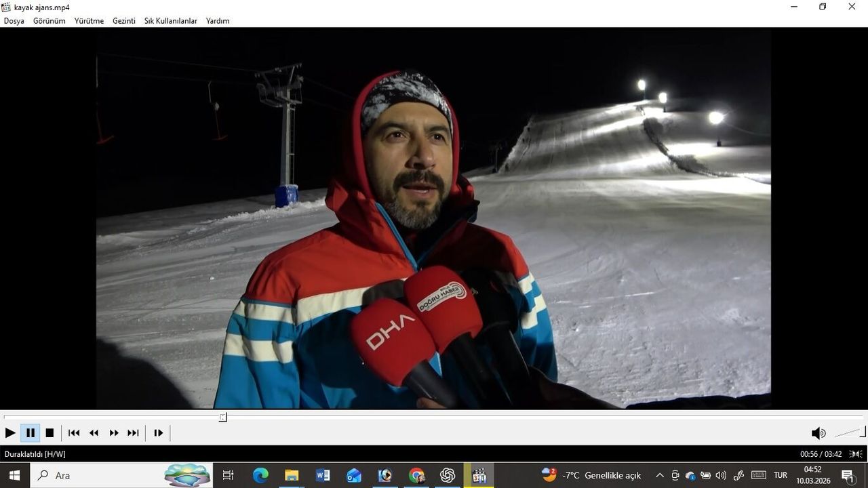Advance one frame with the step button
Screen dimensions: 868x488
(159, 433)
